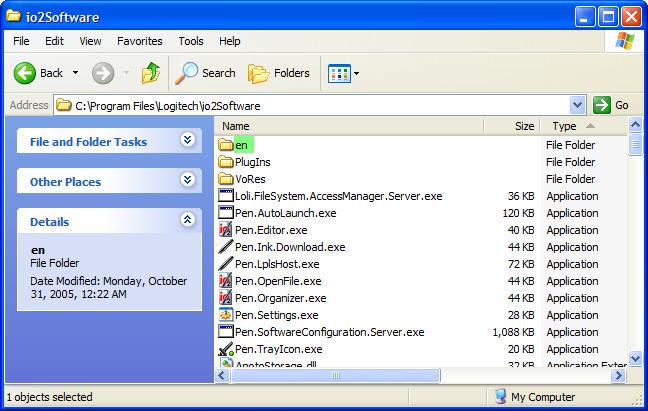The width and height of the screenshot is (648, 411).
Task: Select the PlugIns folder icon
Action: tap(226, 162)
